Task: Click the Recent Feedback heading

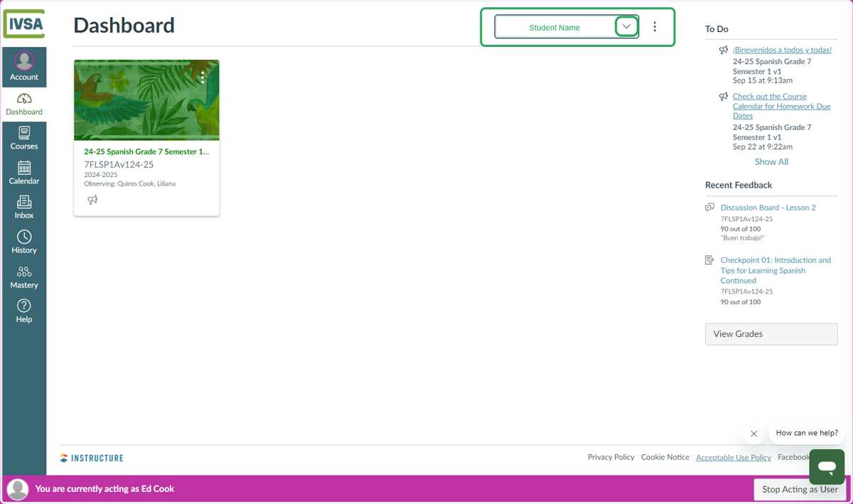Action: point(739,185)
